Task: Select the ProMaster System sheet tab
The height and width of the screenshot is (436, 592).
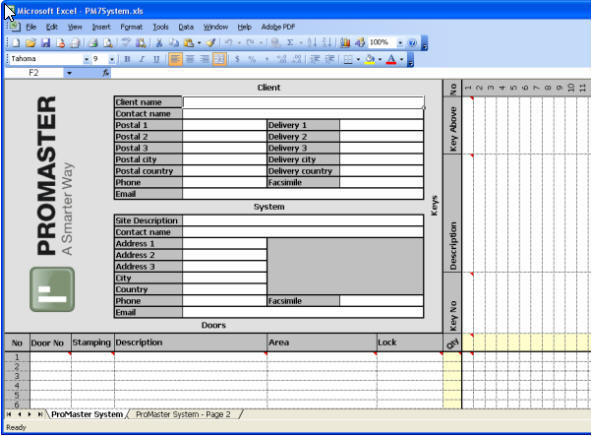Action: 87,414
